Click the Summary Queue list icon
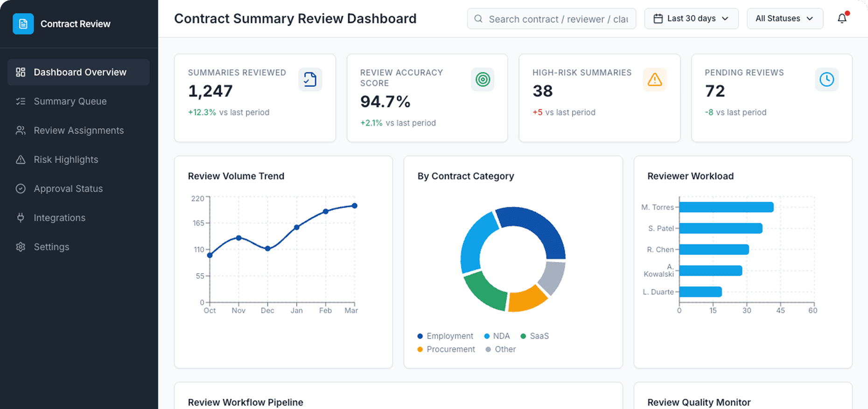 tap(21, 101)
